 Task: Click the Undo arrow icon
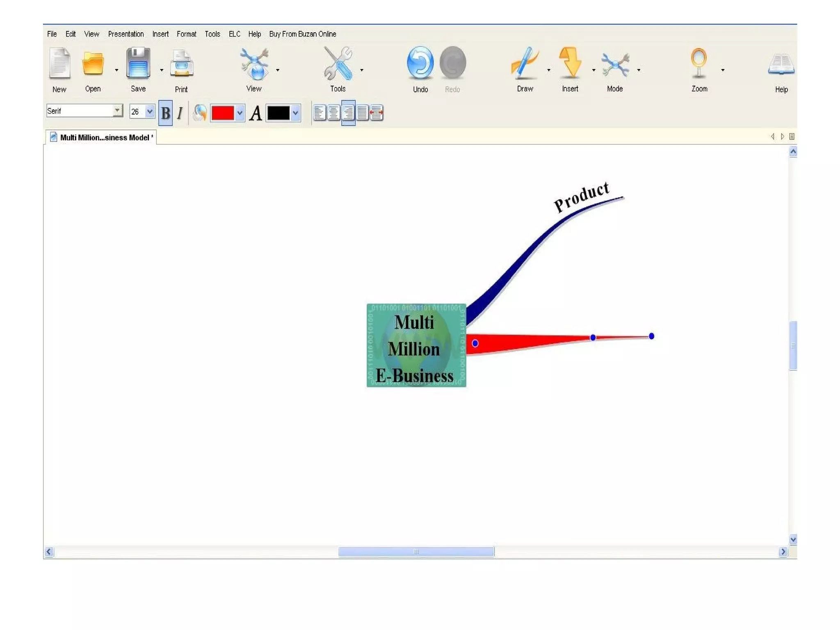pos(420,63)
